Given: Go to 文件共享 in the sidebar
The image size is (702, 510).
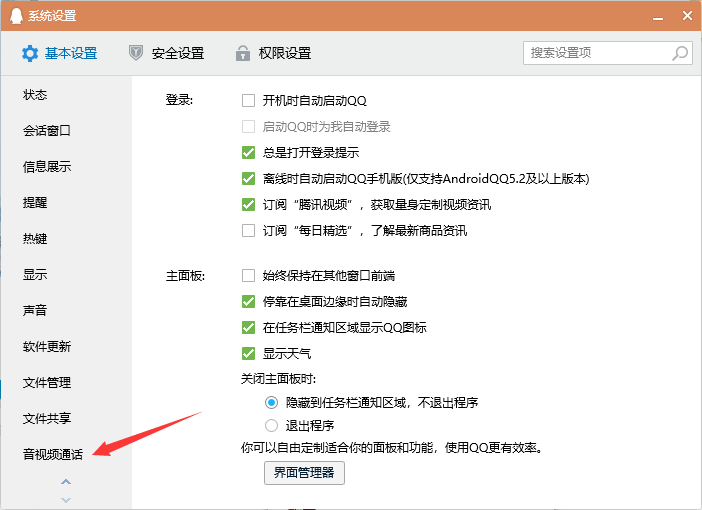Looking at the screenshot, I should coord(47,418).
